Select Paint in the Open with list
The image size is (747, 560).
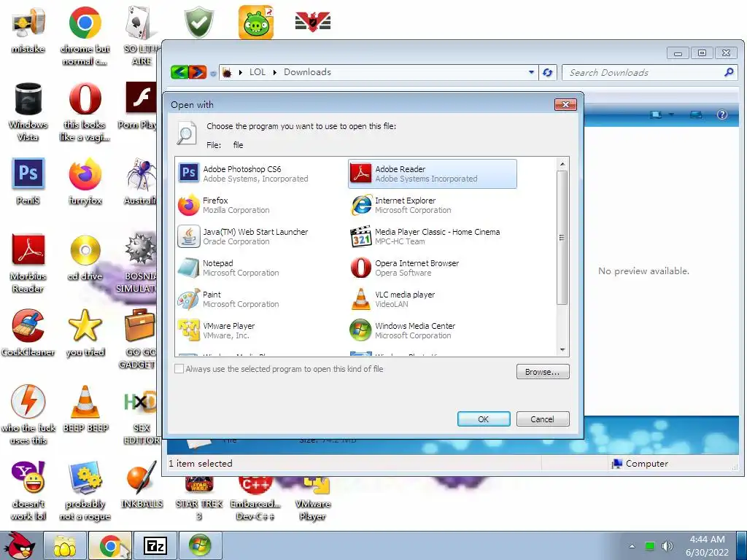click(x=261, y=300)
